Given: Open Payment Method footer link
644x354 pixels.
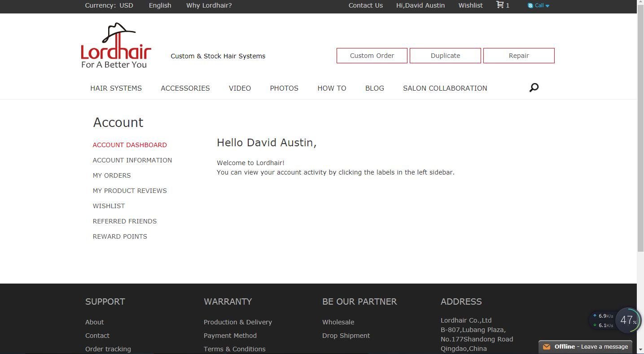Looking at the screenshot, I should (x=230, y=336).
